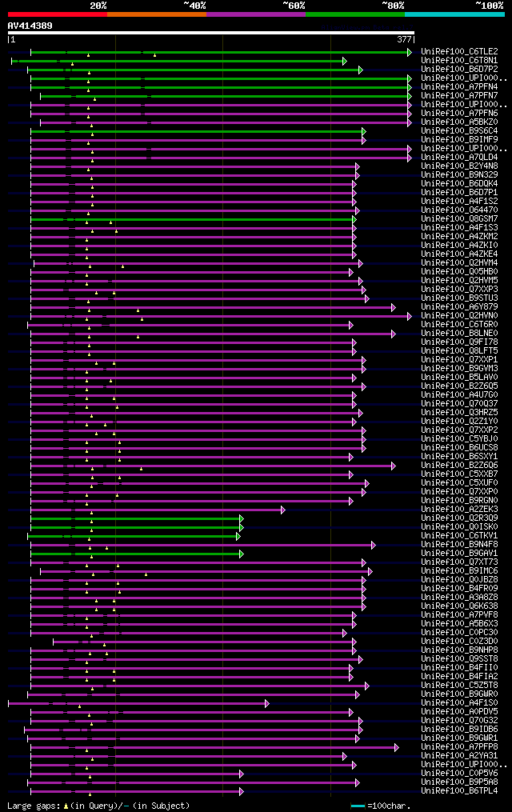This screenshot has width=512, height=812.
Task: Pick the UniRef100_Q9FI78 hit name
Action: click(x=459, y=342)
